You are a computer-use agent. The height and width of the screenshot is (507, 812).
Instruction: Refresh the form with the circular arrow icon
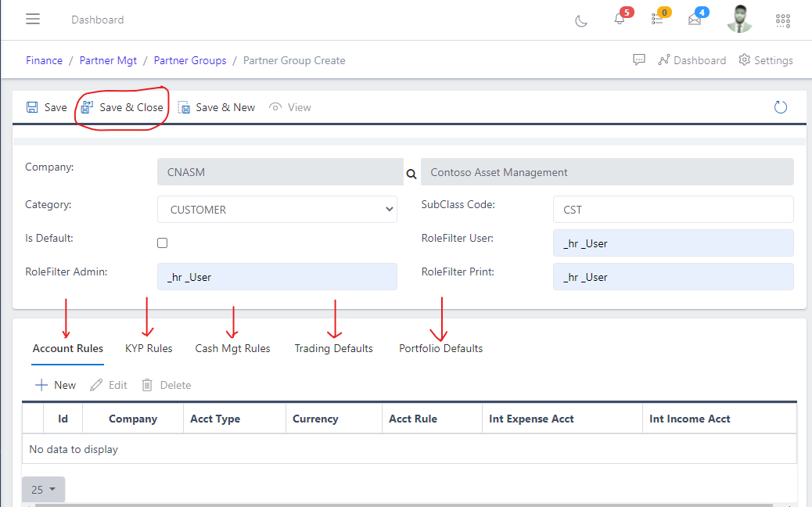(x=780, y=107)
